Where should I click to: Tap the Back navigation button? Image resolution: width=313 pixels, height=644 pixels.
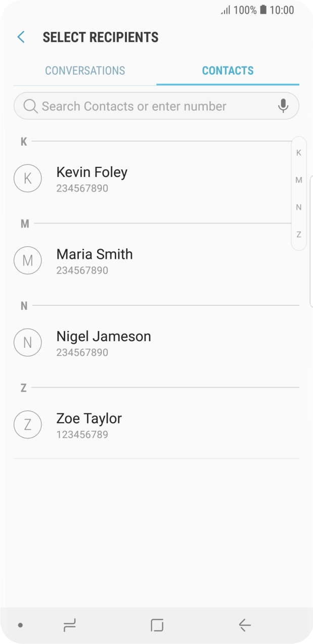pos(243,625)
